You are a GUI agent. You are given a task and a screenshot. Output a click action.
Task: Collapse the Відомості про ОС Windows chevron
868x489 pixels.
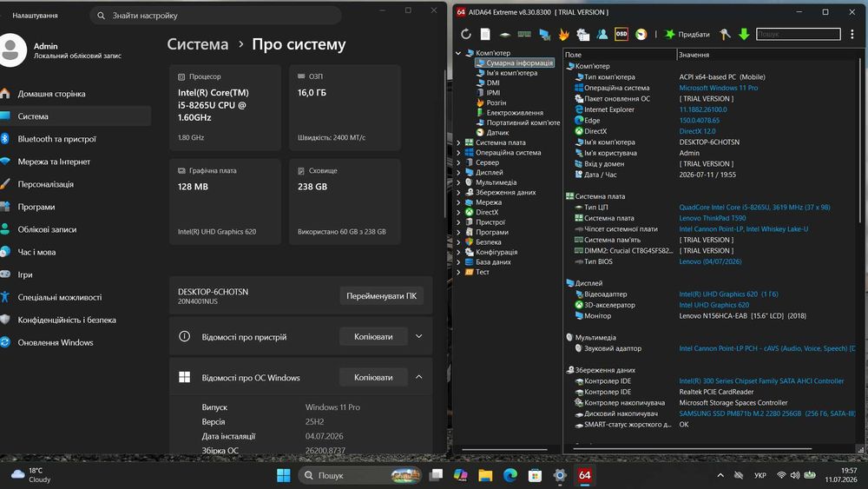pos(419,377)
